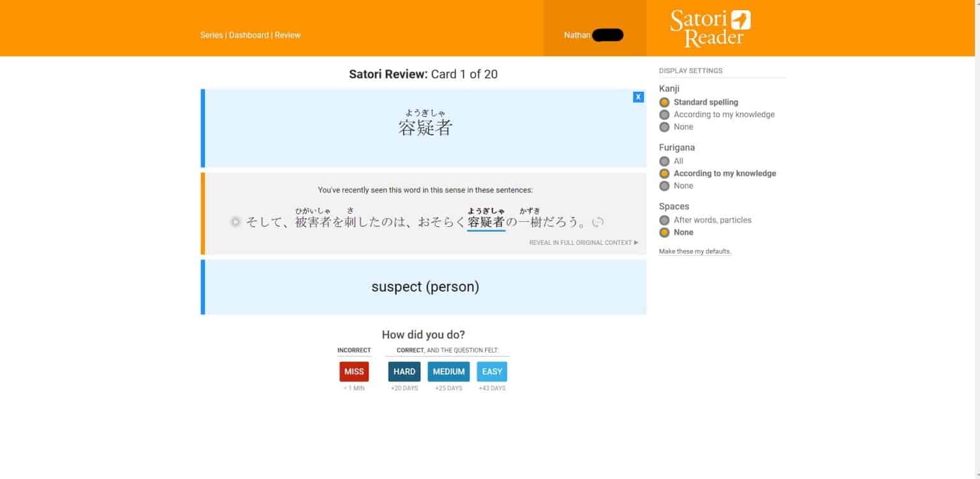The width and height of the screenshot is (980, 479).
Task: Set Spaces option to None
Action: (664, 232)
